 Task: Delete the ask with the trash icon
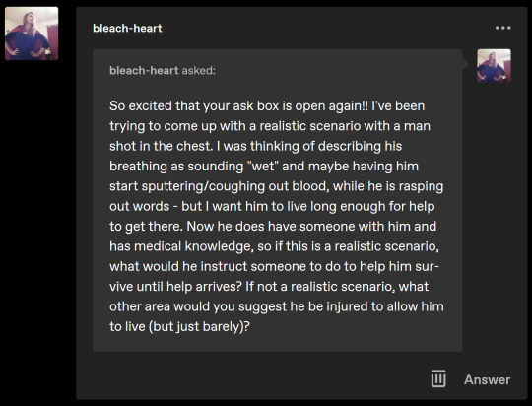[438, 378]
